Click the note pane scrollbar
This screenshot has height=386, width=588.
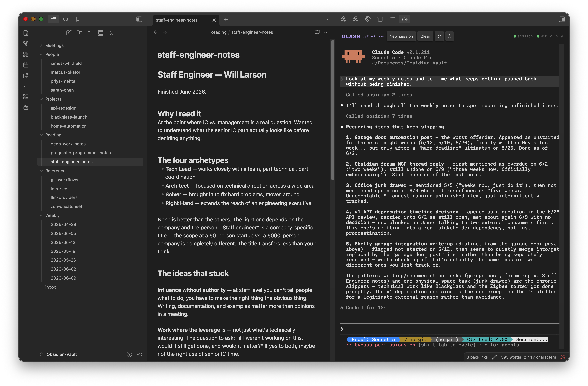tap(333, 110)
